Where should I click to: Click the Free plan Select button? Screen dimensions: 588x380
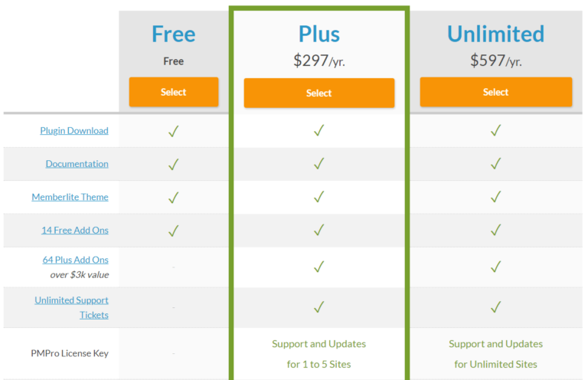173,92
